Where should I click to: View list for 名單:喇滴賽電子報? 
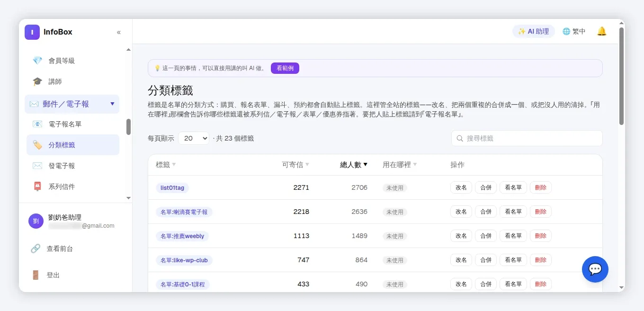click(513, 212)
